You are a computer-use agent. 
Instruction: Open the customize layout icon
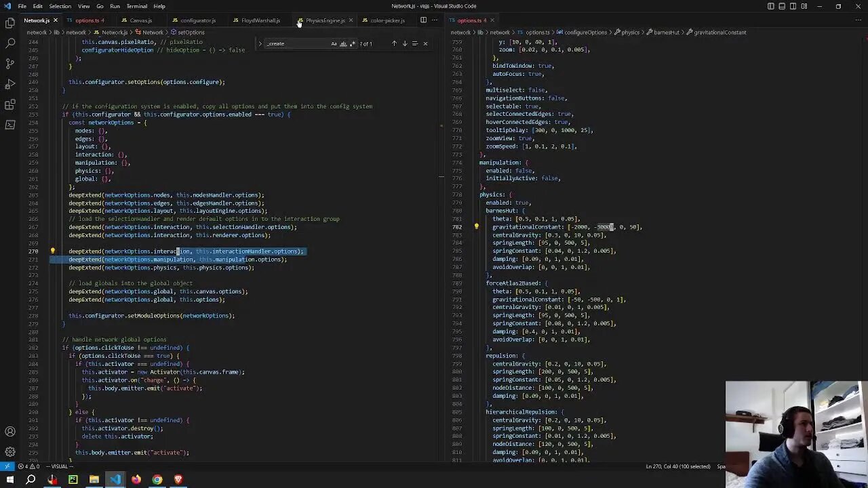point(804,6)
